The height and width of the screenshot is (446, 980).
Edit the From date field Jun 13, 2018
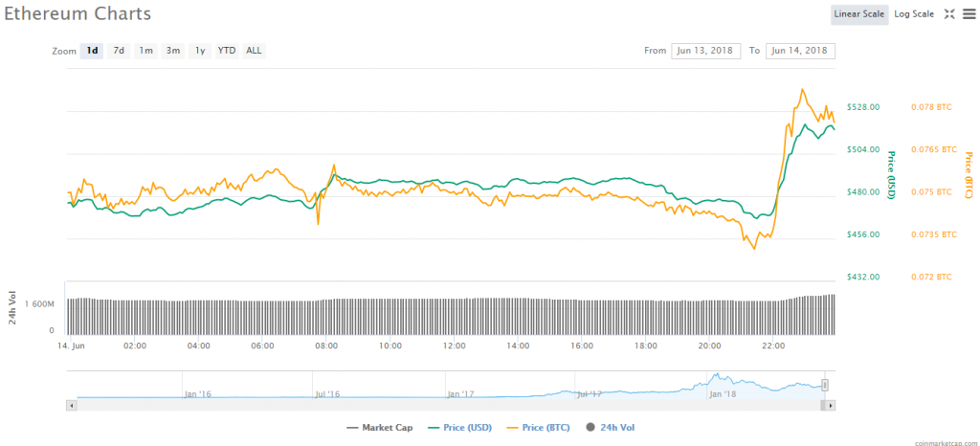705,51
